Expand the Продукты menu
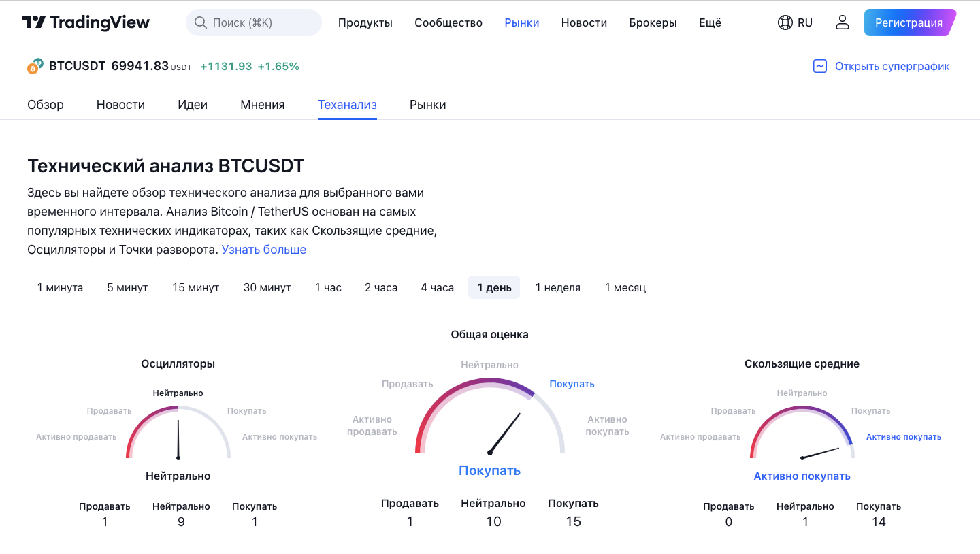This screenshot has width=980, height=554. pos(365,22)
